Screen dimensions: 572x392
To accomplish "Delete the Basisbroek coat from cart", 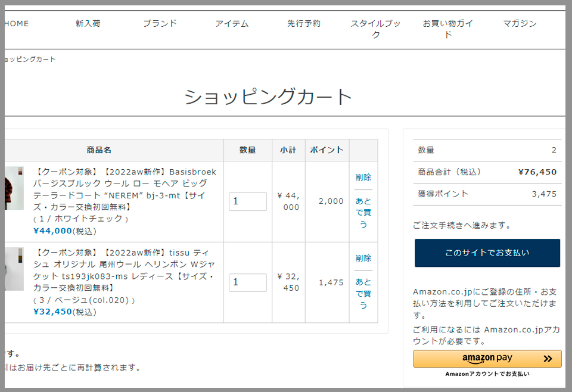I will tap(363, 178).
